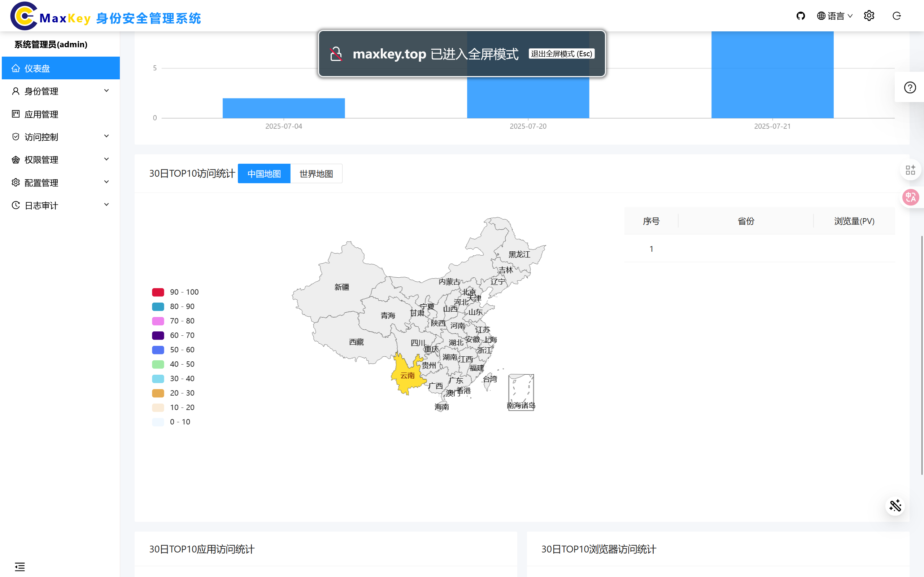Open the help question-mark panel on the right
Viewport: 924px width, 577px height.
click(x=910, y=87)
